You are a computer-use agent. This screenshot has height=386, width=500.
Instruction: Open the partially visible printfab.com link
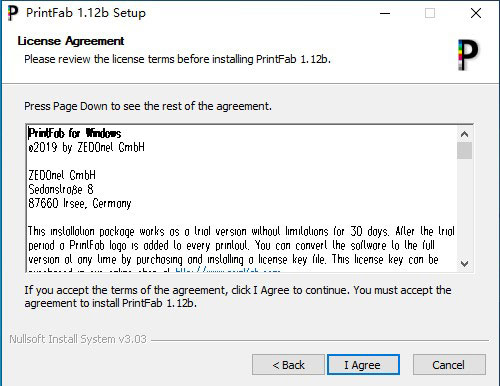(228, 270)
